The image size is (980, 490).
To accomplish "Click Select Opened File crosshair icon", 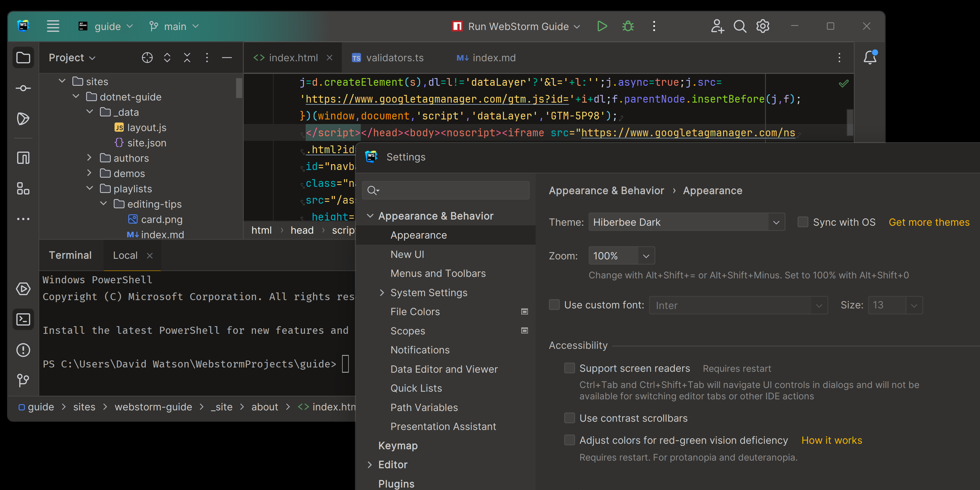I will (147, 58).
